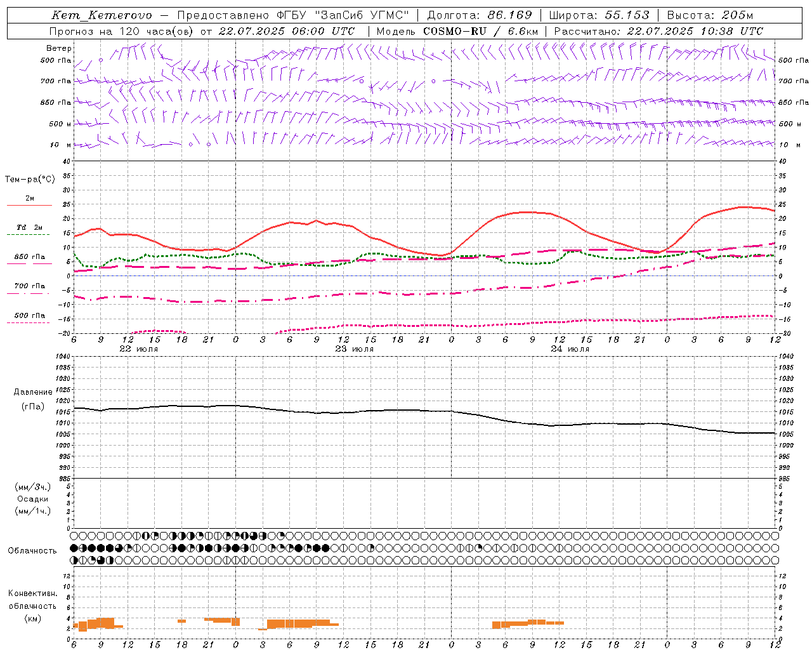The width and height of the screenshot is (812, 650).
Task: Click the longitude value Долгота: 86.169
Action: pyautogui.click(x=480, y=15)
